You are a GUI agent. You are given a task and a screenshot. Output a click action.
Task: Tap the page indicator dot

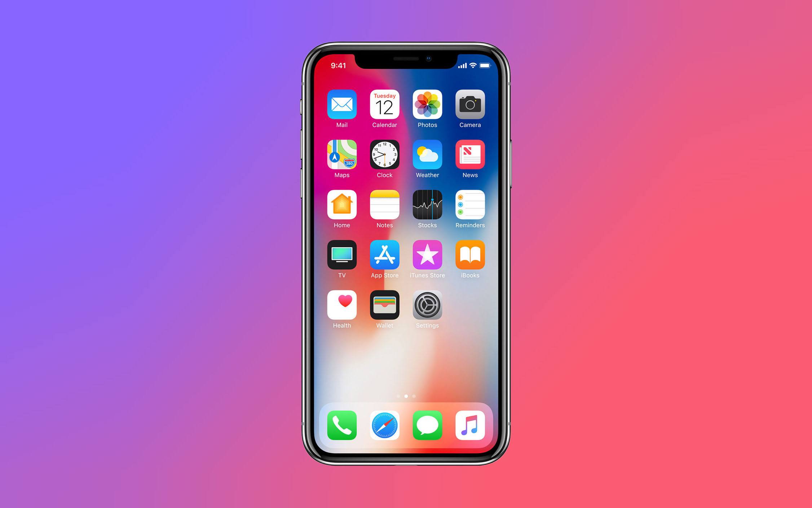click(405, 396)
